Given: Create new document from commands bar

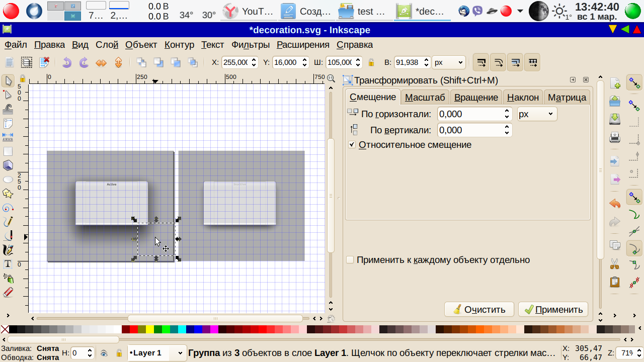Looking at the screenshot, I should point(615,83).
